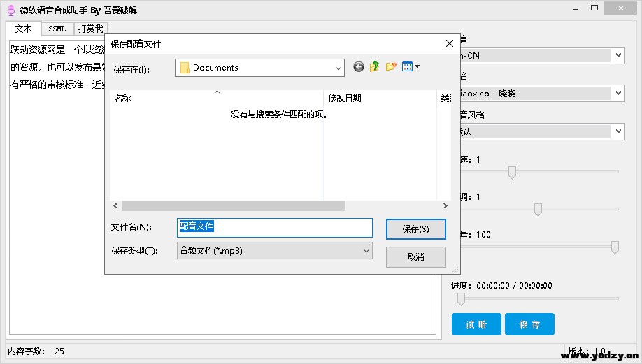
Task: Switch to the 文本 tab
Action: 23,29
